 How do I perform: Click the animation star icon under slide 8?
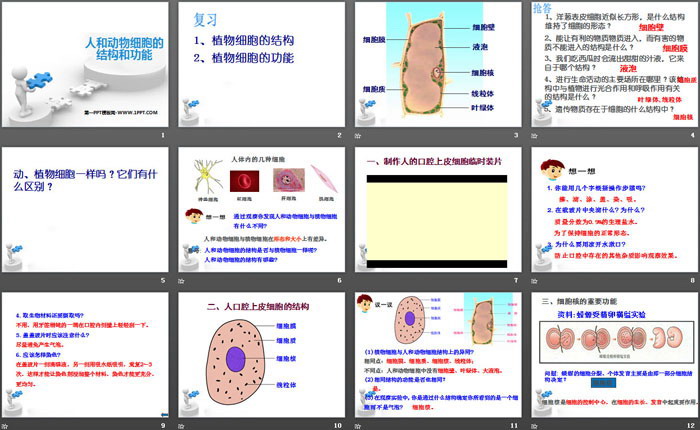pyautogui.click(x=534, y=281)
